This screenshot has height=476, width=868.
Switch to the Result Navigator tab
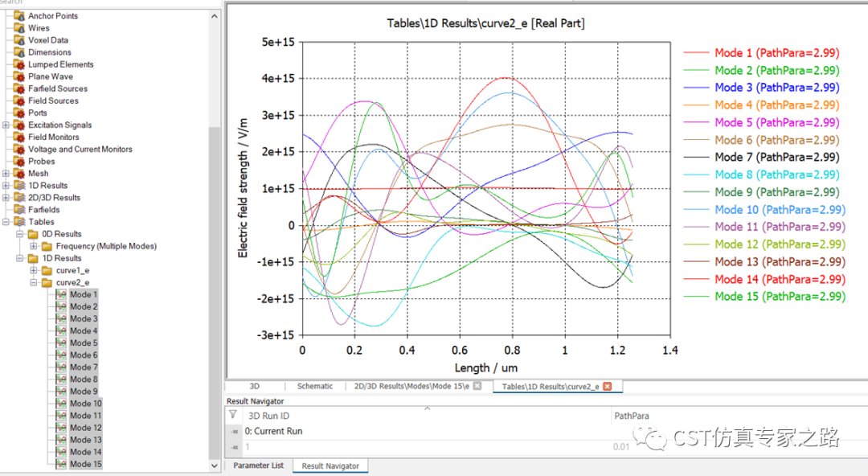point(330,466)
